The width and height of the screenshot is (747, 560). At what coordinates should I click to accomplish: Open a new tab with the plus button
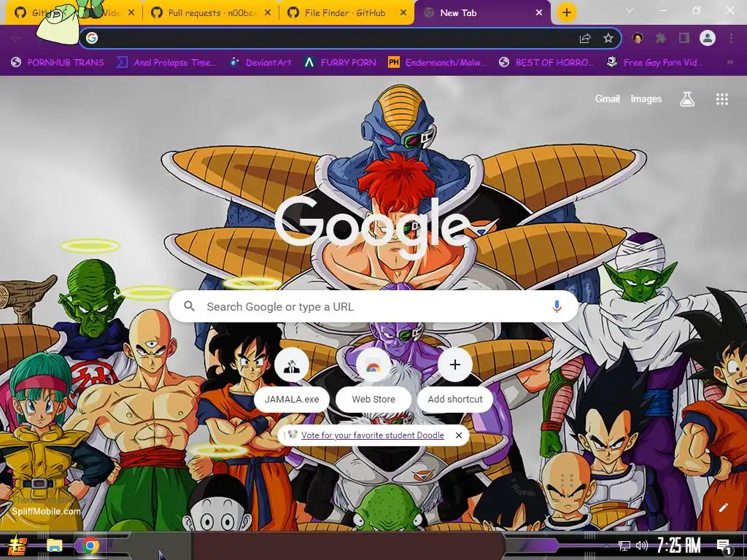(566, 13)
